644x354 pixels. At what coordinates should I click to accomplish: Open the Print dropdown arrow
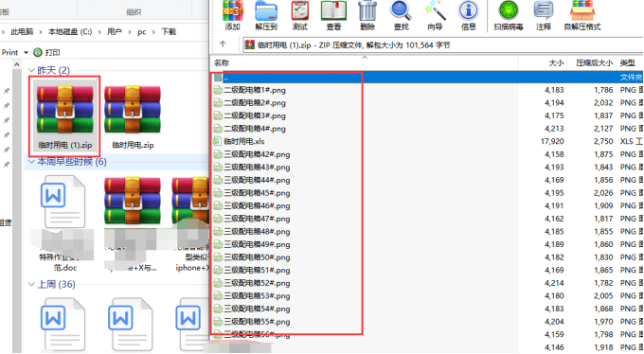click(x=26, y=53)
